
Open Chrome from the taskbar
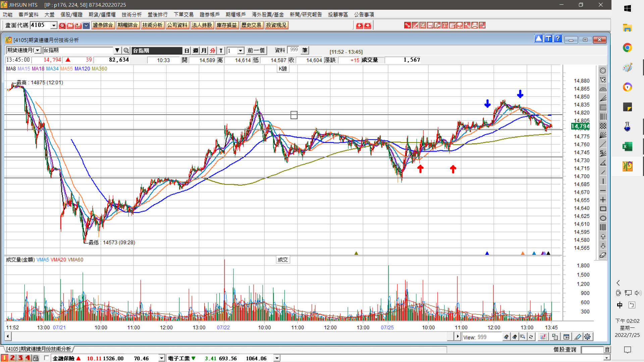[x=627, y=48]
